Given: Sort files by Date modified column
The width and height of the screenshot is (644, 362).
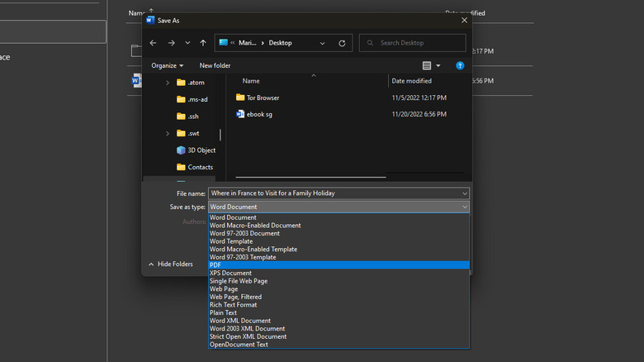Looking at the screenshot, I should point(411,81).
